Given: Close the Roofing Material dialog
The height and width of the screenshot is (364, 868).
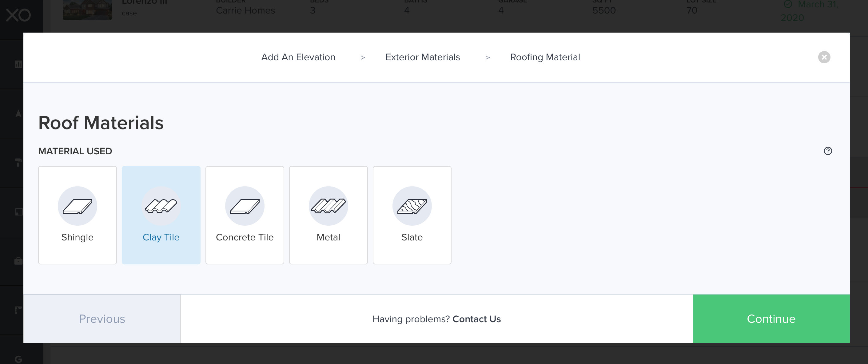Looking at the screenshot, I should 824,57.
